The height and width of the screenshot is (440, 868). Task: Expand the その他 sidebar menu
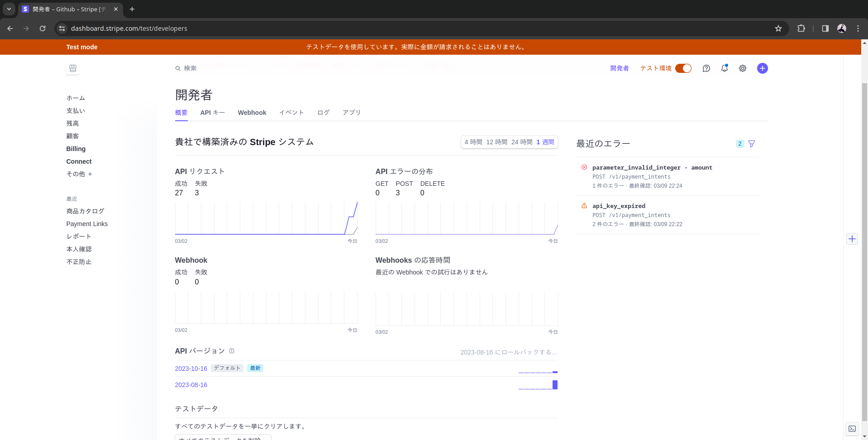[x=79, y=174]
